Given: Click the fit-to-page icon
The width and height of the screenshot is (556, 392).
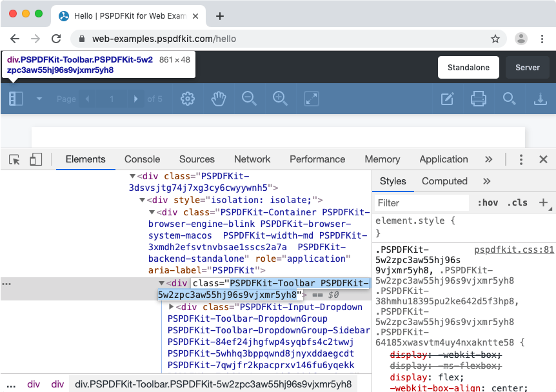Looking at the screenshot, I should point(311,99).
